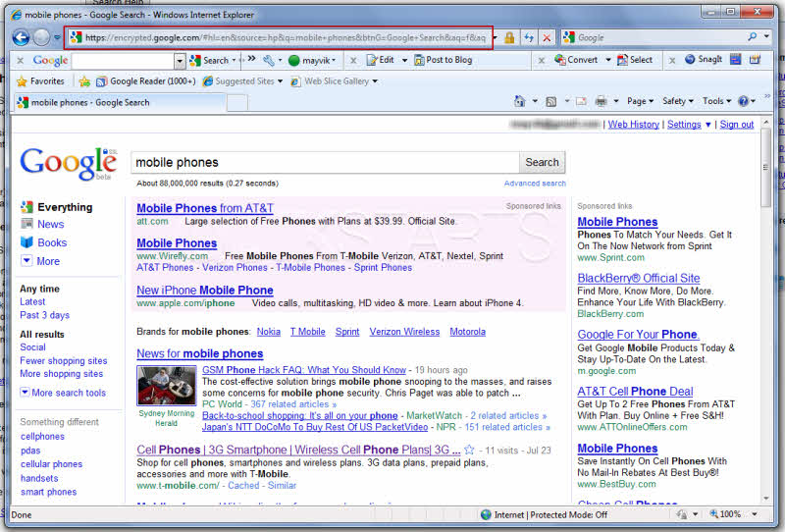Click the Feeds RSS icon in command bar
Screen dimensions: 785x532
(x=550, y=101)
